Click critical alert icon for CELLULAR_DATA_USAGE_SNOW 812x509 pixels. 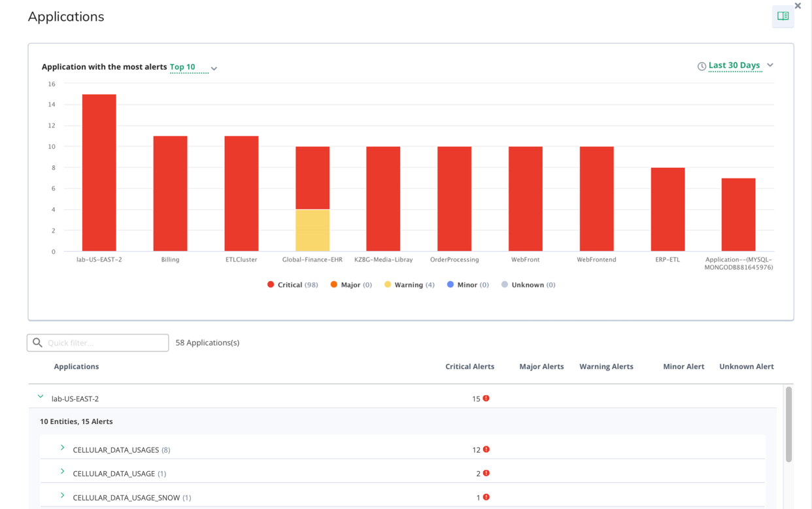click(x=486, y=497)
